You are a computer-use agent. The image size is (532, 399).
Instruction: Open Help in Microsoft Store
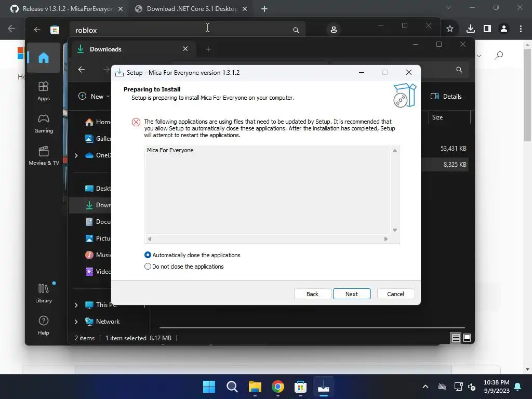click(44, 326)
